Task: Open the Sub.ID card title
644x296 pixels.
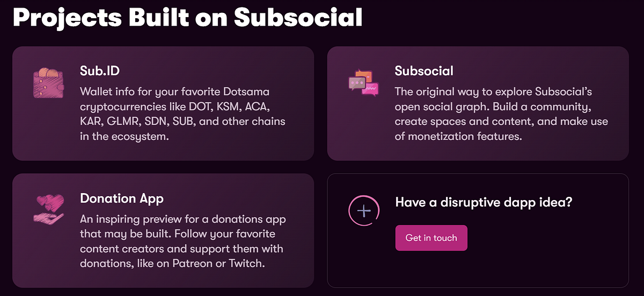Action: 99,71
